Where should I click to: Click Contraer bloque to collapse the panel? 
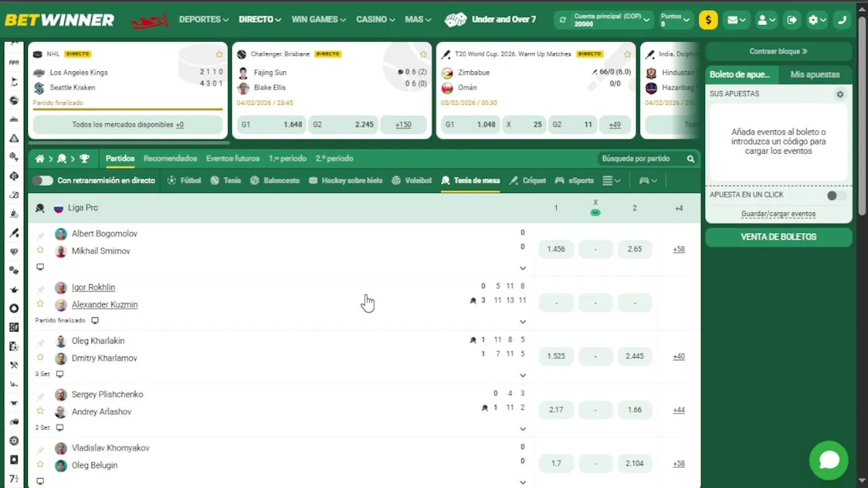pos(778,52)
